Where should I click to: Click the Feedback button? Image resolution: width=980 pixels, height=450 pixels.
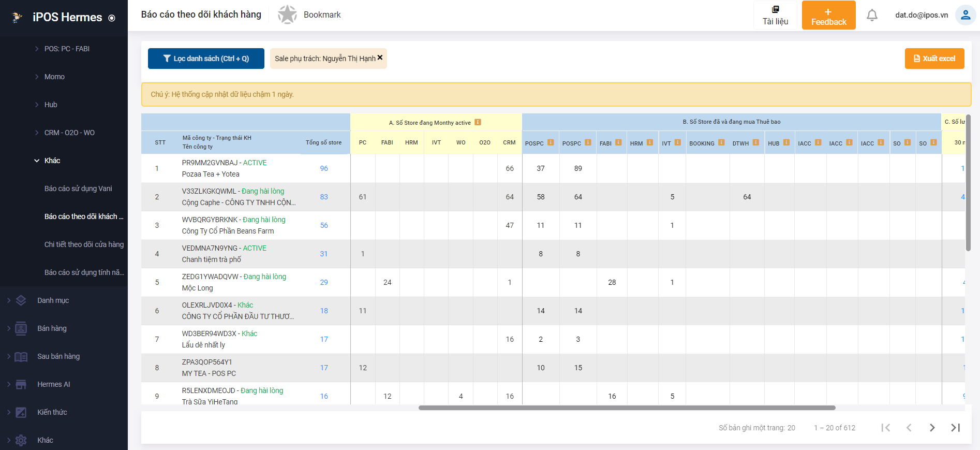click(x=828, y=15)
